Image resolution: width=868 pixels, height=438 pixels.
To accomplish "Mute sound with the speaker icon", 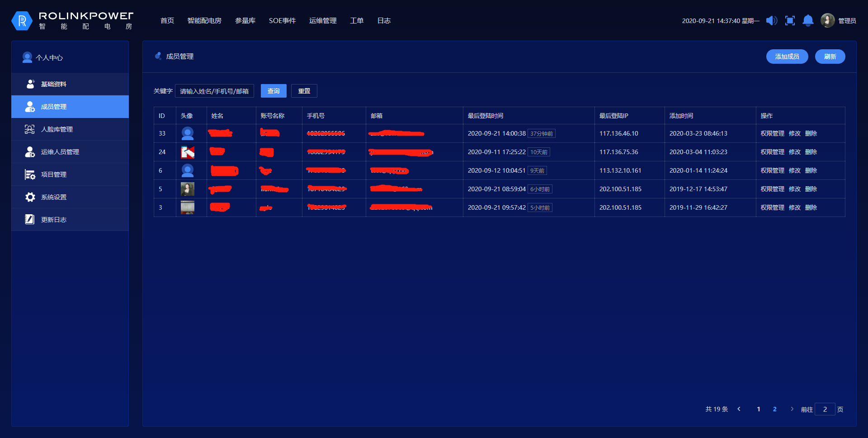I will (772, 21).
